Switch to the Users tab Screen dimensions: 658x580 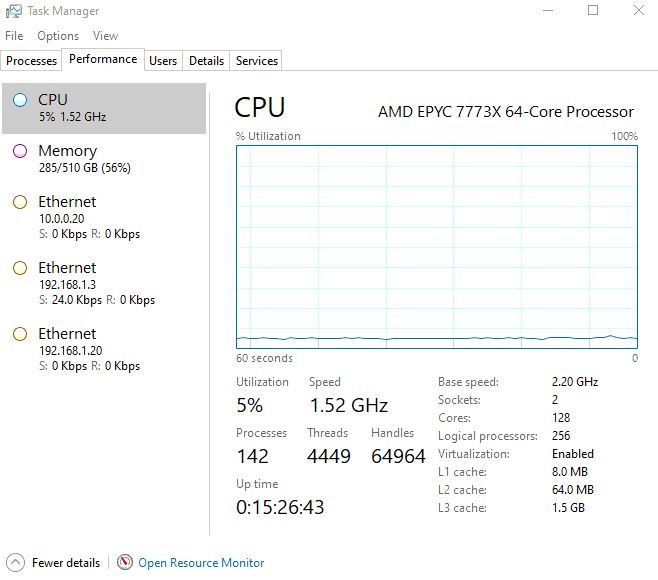tap(163, 61)
